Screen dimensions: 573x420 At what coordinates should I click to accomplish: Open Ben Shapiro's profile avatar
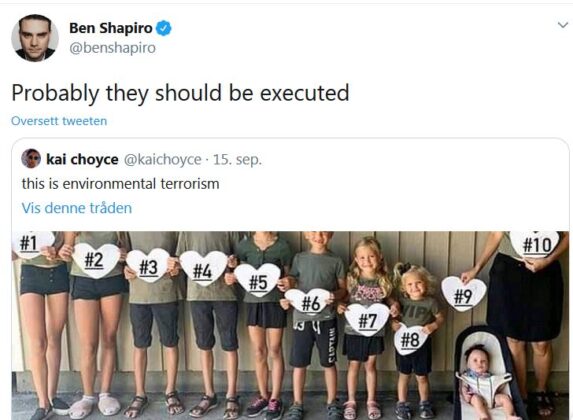click(x=35, y=38)
